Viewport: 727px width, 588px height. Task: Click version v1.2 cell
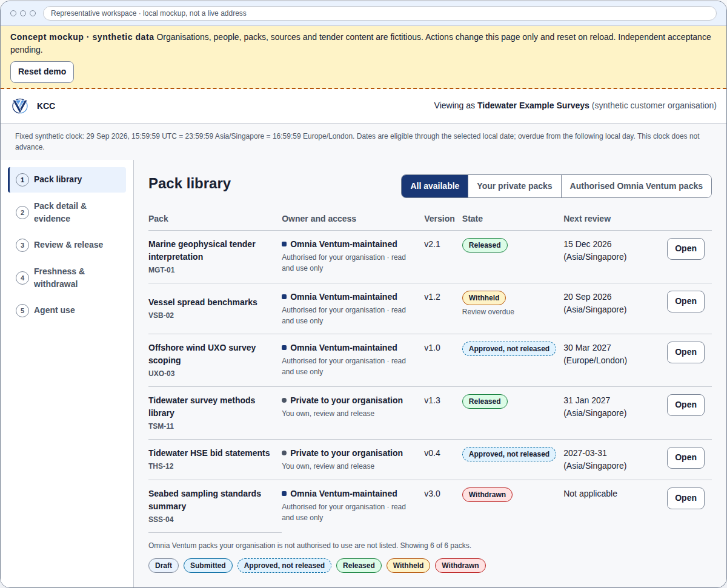point(432,297)
